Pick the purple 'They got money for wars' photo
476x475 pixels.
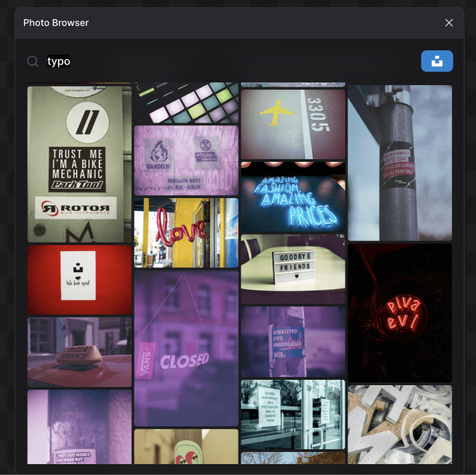point(80,427)
